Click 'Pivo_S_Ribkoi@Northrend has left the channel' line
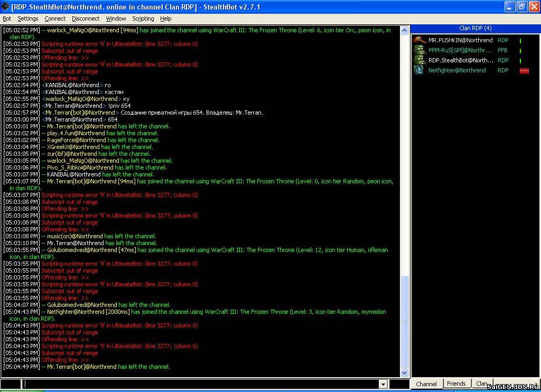 [x=85, y=167]
